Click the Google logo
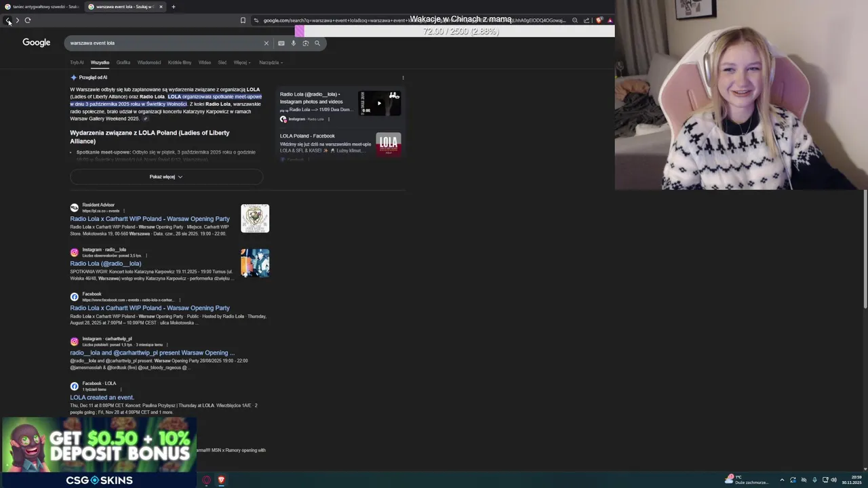This screenshot has width=868, height=488. [37, 43]
